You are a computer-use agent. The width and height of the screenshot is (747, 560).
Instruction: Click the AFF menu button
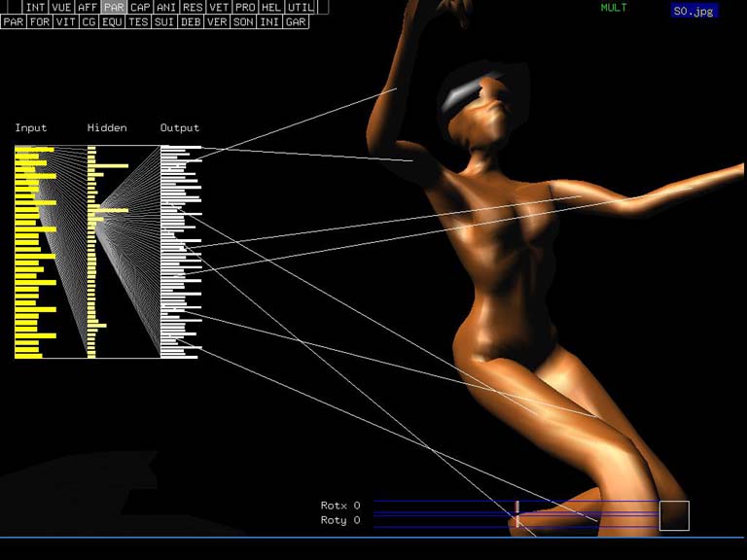coord(89,7)
